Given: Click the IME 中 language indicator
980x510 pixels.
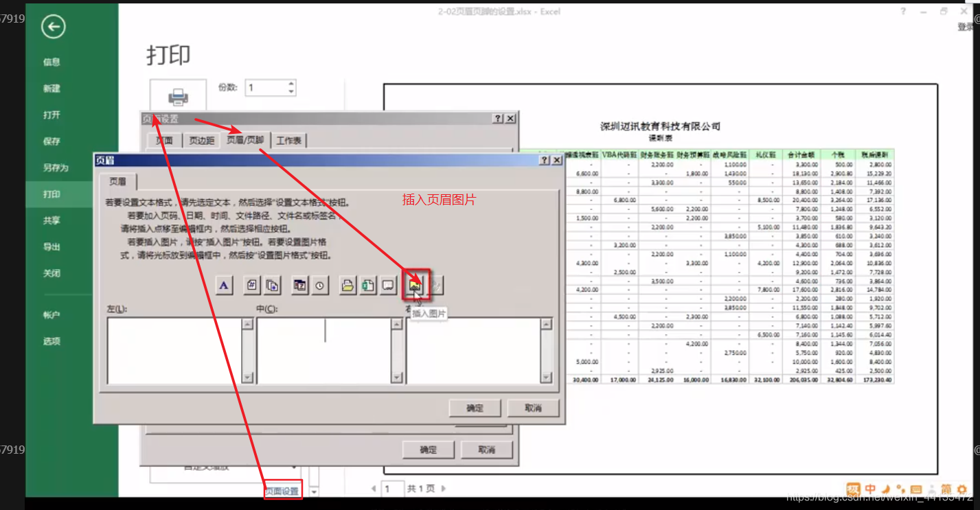Looking at the screenshot, I should 870,489.
